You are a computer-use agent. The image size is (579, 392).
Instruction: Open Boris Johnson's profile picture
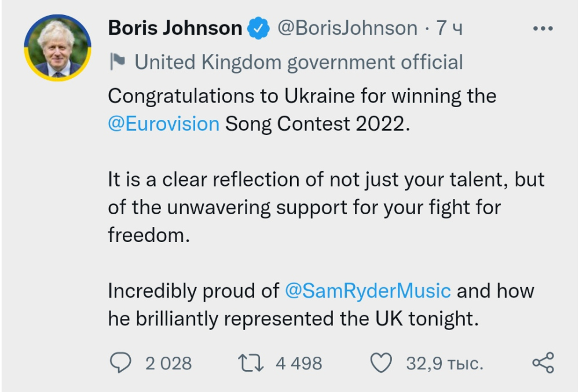pyautogui.click(x=57, y=49)
